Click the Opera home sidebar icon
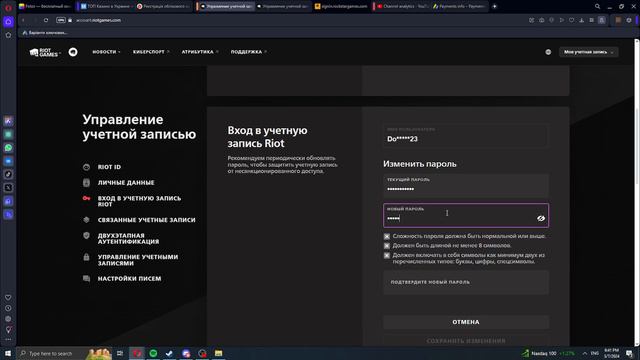 point(8,22)
